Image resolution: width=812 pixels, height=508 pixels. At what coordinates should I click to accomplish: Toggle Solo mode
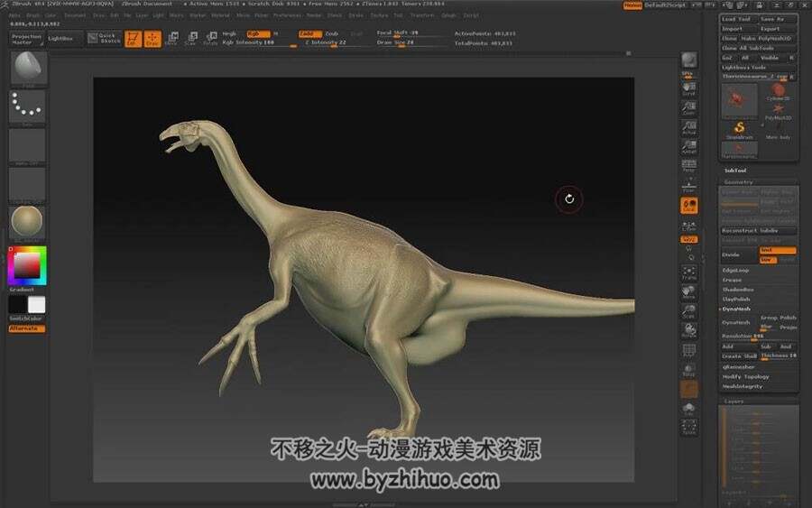(688, 408)
